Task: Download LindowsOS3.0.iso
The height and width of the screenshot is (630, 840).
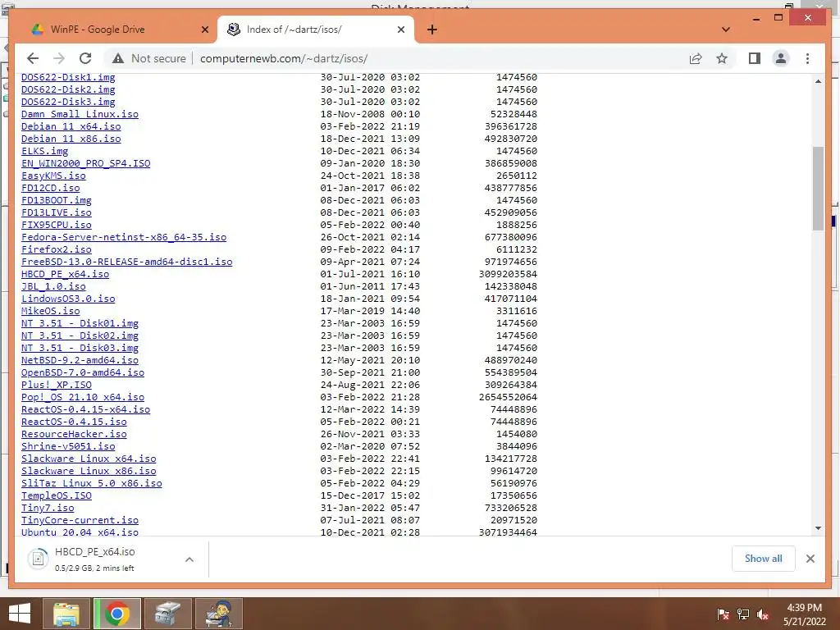Action: (68, 299)
